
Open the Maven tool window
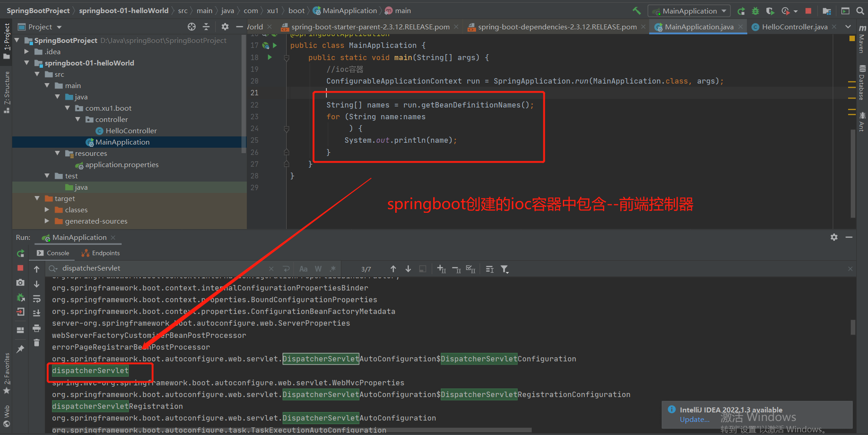coord(862,39)
